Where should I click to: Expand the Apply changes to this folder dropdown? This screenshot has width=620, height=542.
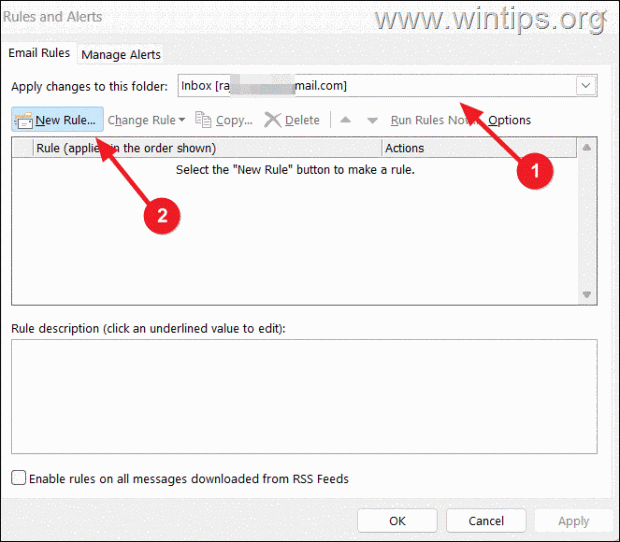(586, 85)
